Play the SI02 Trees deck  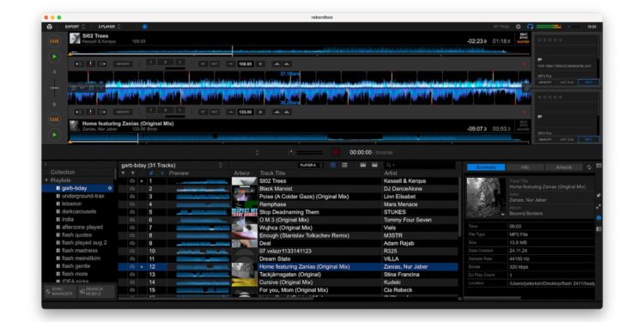[x=54, y=57]
